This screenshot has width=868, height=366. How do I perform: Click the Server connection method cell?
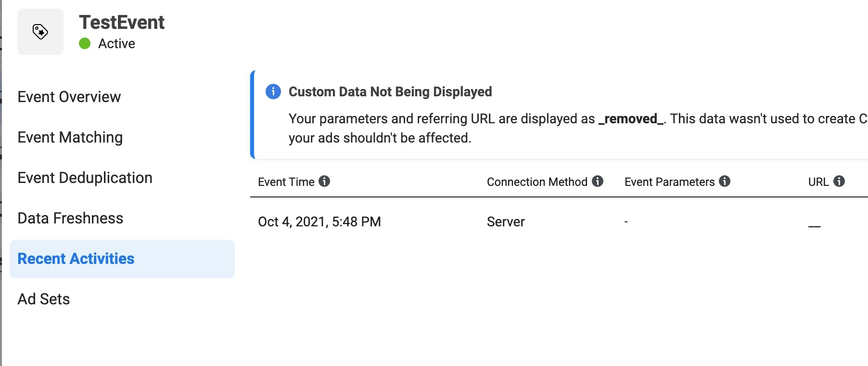click(x=506, y=222)
